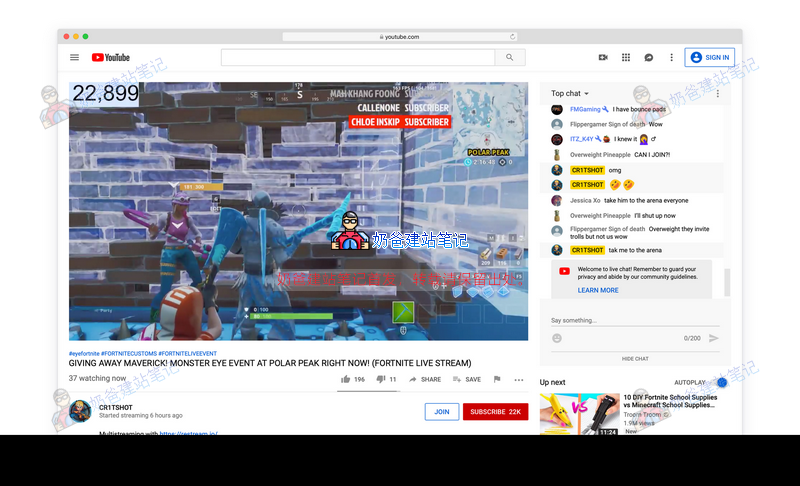Click LEARN MORE in chat notice
800x486 pixels.
coord(598,290)
